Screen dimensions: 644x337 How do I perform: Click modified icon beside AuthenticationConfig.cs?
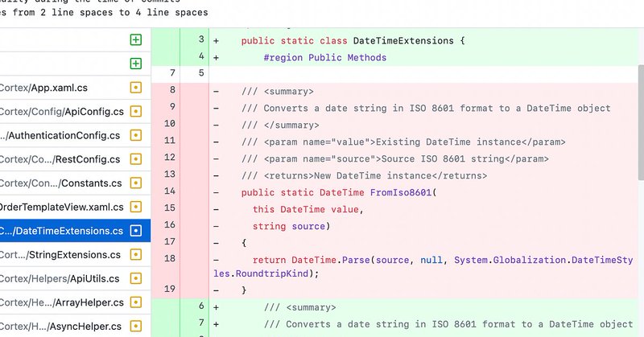[136, 135]
